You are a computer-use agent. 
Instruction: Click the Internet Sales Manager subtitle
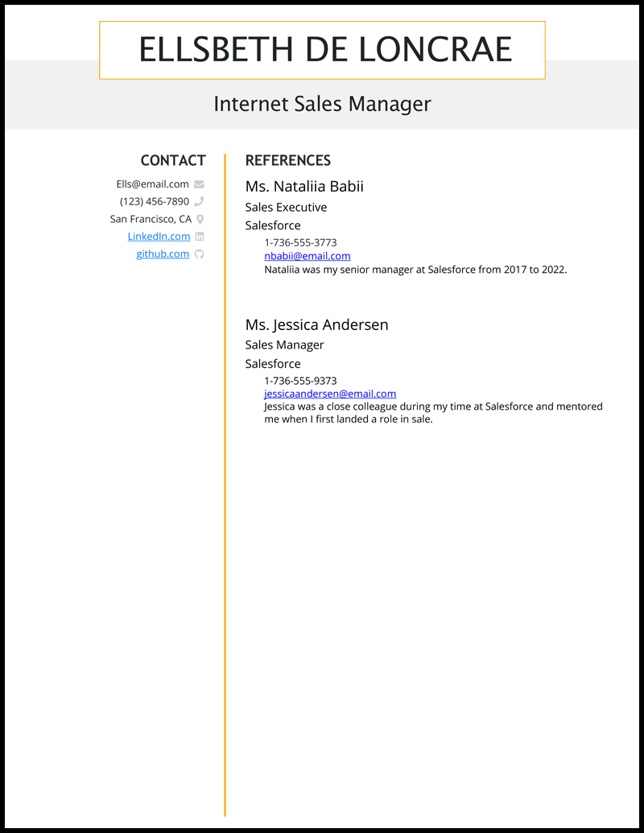point(322,104)
